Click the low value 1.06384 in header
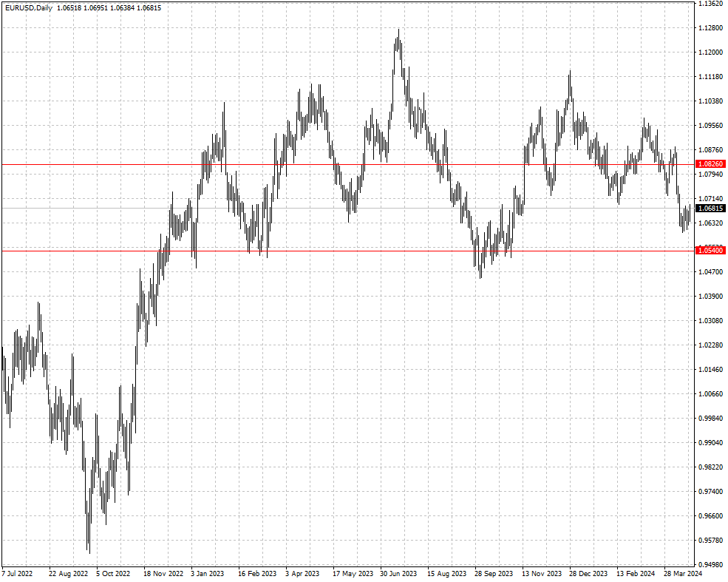 122,8
